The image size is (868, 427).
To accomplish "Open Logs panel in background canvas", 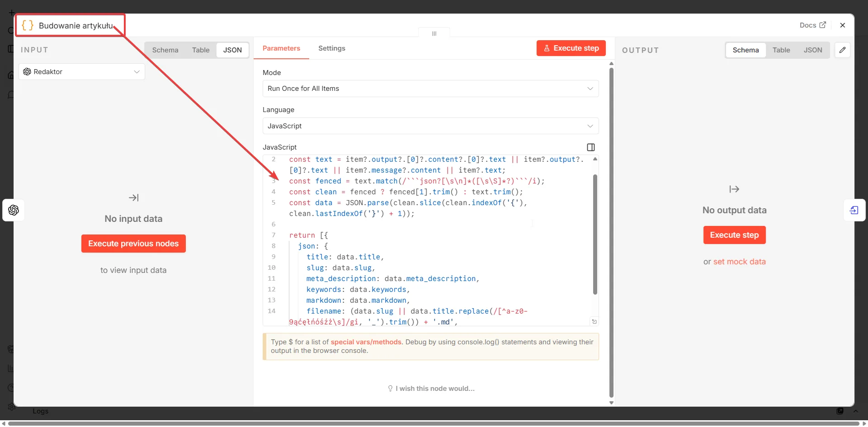I will coord(40,411).
